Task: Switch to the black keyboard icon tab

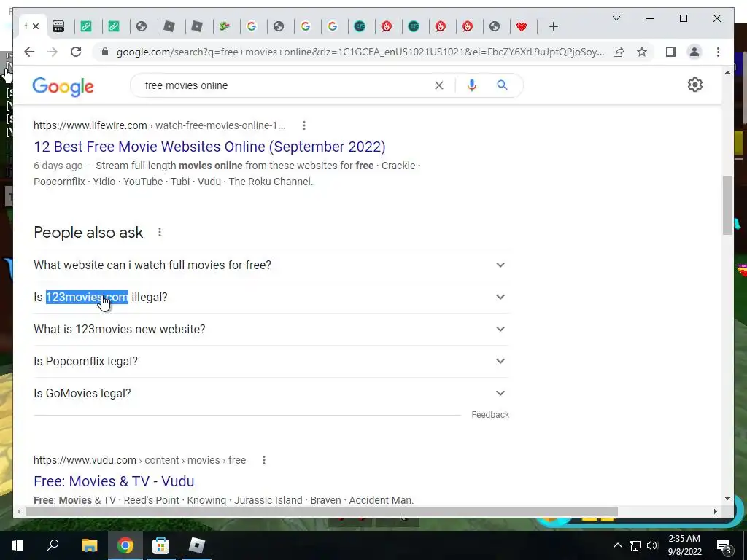Action: coord(58,26)
